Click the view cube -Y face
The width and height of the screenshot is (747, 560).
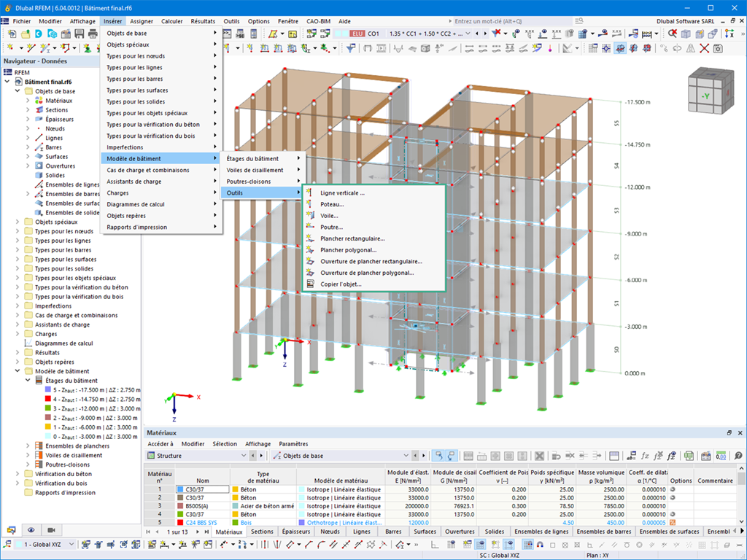705,96
